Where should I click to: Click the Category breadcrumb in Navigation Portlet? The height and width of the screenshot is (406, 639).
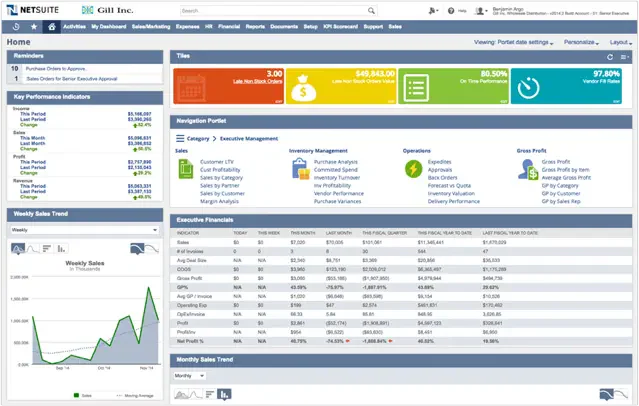coord(198,139)
